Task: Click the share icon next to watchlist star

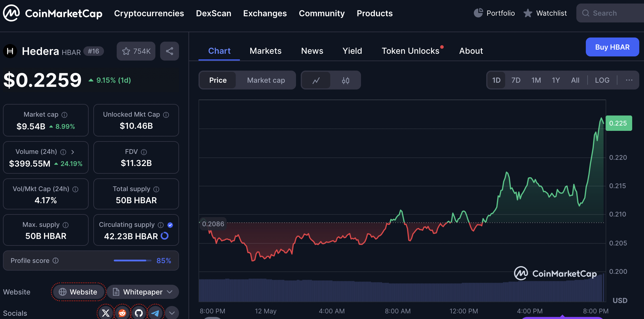Action: [x=169, y=51]
